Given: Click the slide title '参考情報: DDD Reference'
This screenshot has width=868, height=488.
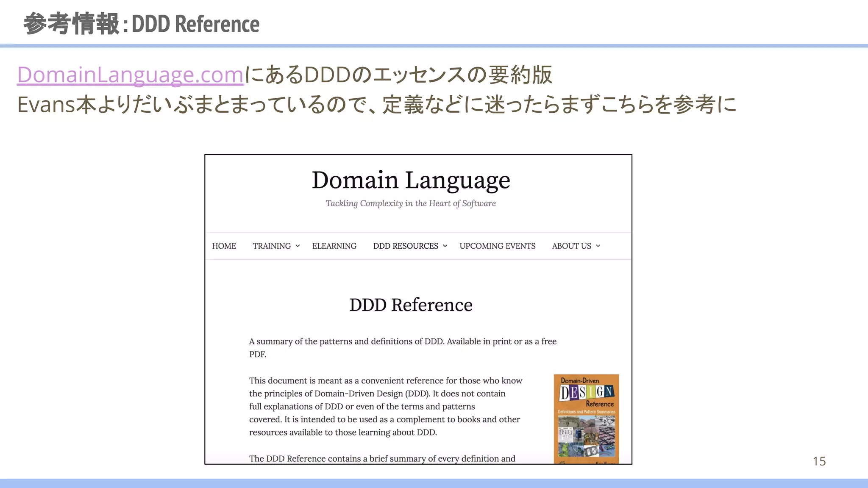Looking at the screenshot, I should coord(141,24).
